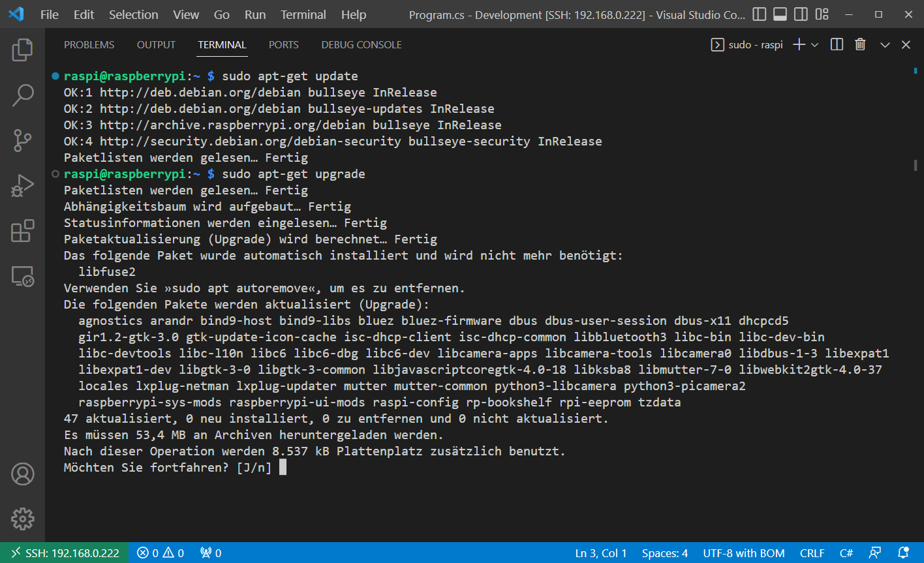Screen dimensions: 924x563
Task: Maximize panel with the chevron arrow
Action: 885,45
